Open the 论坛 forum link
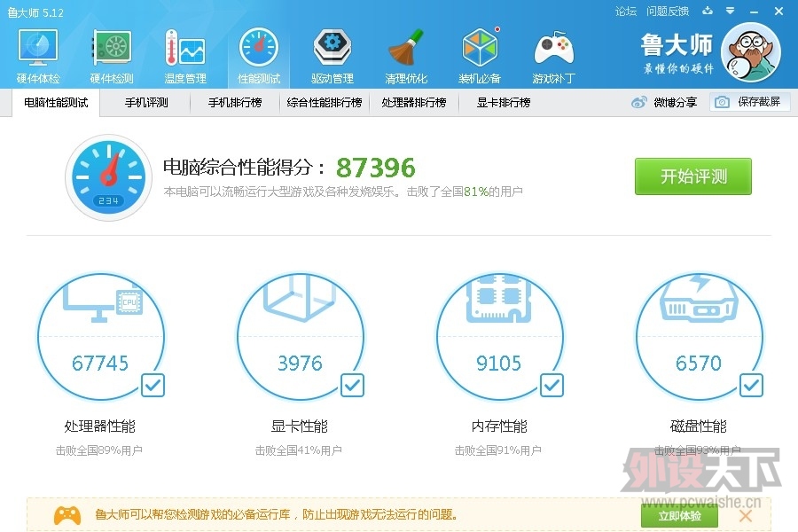 click(626, 12)
